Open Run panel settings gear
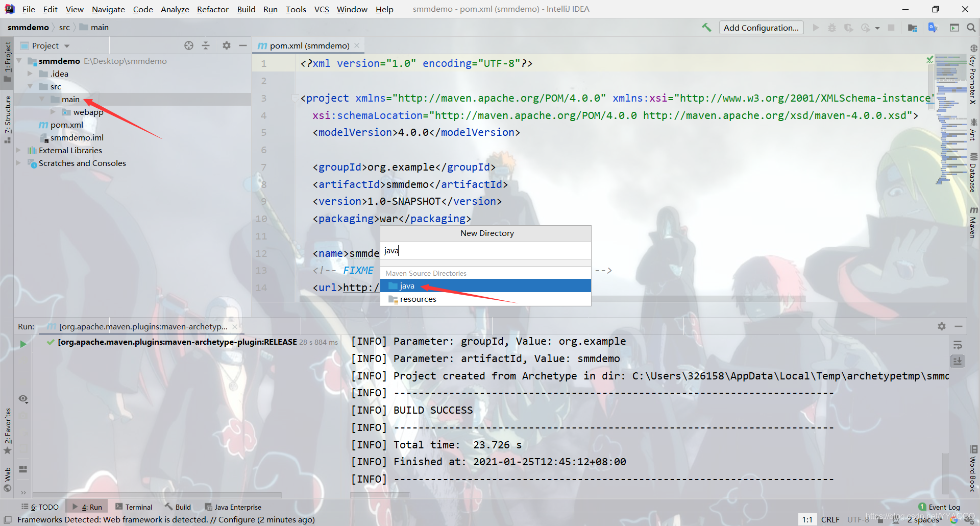The height and width of the screenshot is (526, 980). pyautogui.click(x=942, y=326)
